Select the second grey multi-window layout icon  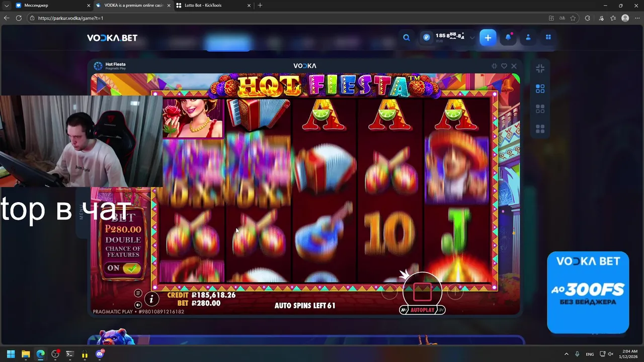coord(540,109)
